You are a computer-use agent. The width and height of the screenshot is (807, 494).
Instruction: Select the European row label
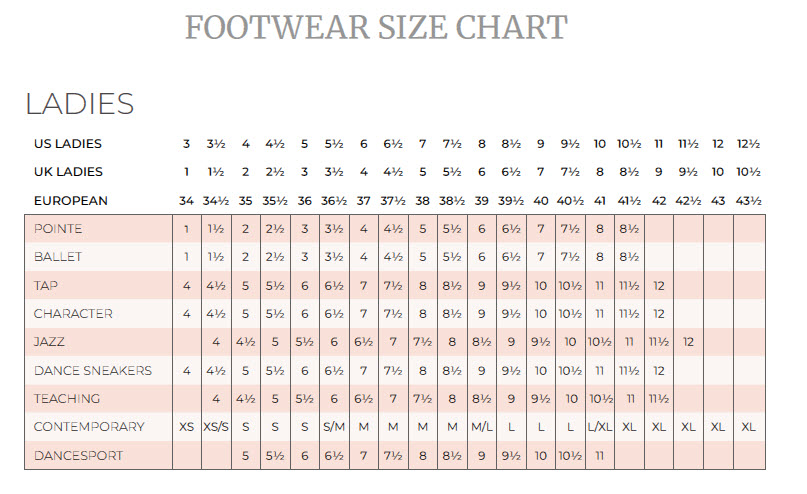[71, 201]
